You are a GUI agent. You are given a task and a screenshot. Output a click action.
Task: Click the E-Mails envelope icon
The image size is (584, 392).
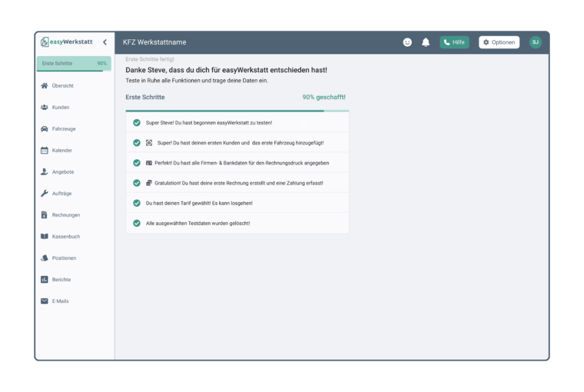click(x=44, y=301)
